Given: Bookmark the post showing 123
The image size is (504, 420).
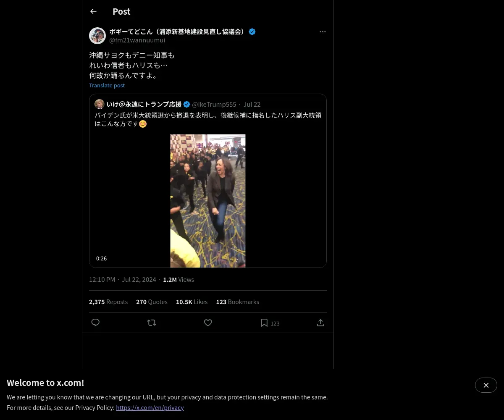Looking at the screenshot, I should [270, 323].
